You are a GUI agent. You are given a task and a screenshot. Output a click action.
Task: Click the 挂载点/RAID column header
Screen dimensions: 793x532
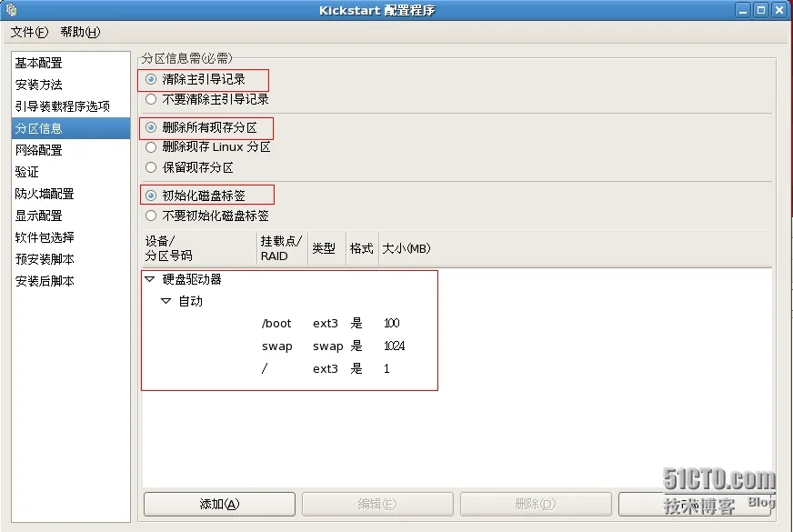(x=282, y=248)
